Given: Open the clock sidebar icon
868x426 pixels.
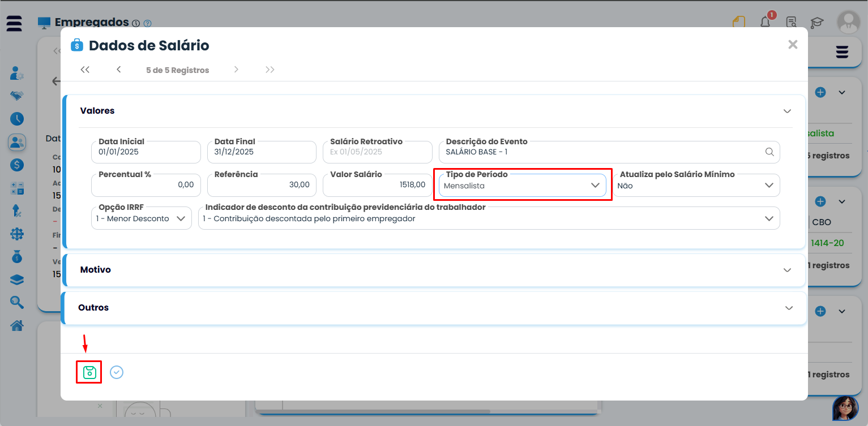Looking at the screenshot, I should point(17,119).
